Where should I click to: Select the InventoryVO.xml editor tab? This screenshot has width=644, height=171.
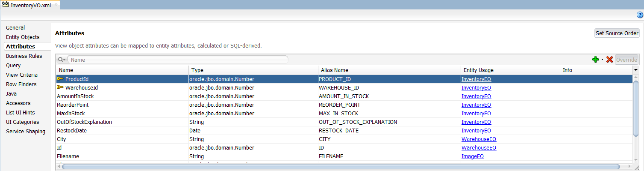click(x=30, y=5)
